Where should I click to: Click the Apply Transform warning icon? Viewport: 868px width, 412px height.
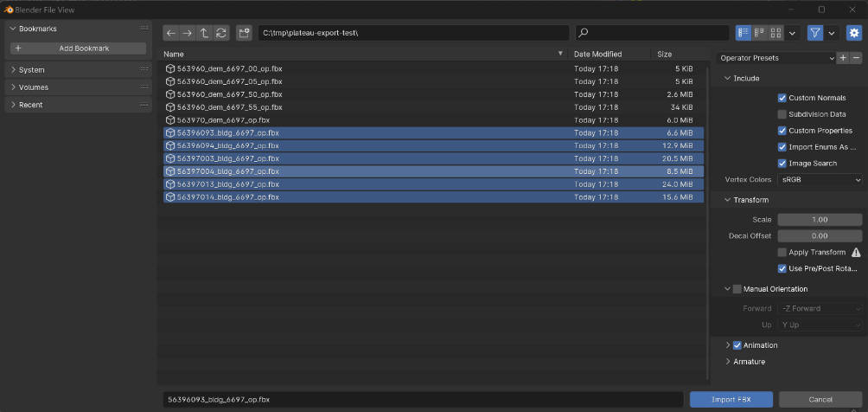click(x=856, y=252)
